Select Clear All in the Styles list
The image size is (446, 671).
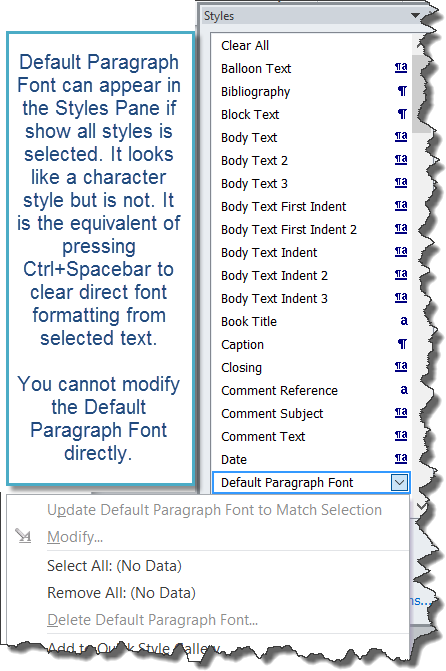(x=245, y=45)
